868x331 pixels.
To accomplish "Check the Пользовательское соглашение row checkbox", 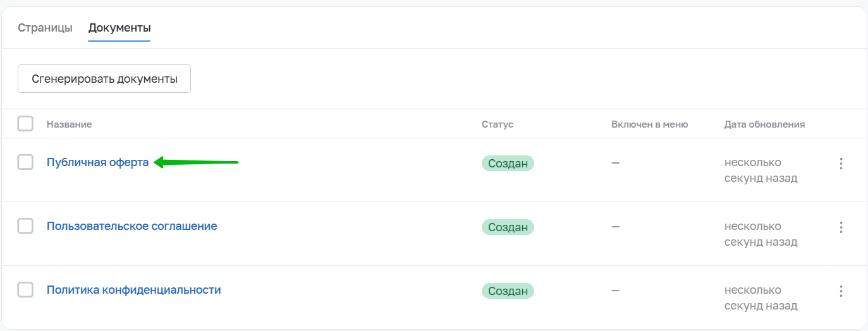I will click(25, 226).
